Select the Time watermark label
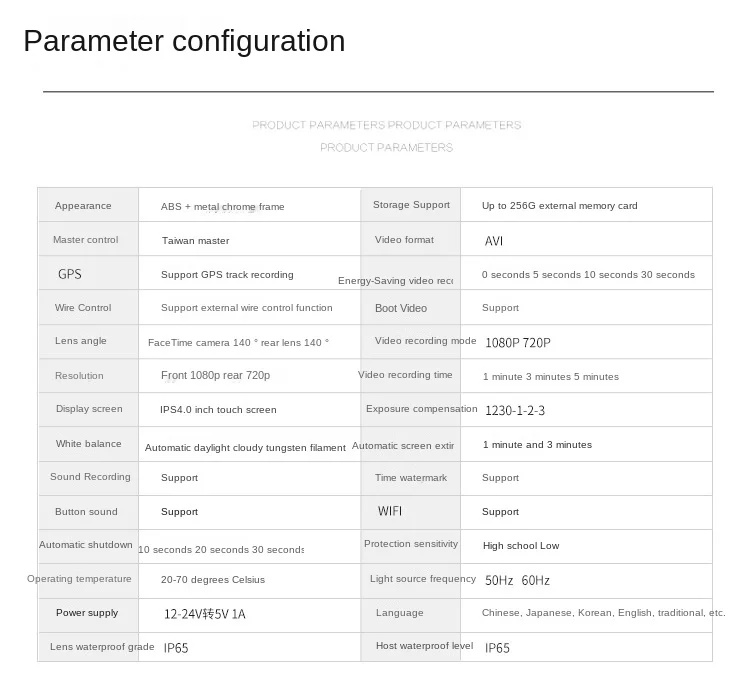The height and width of the screenshot is (696, 750). (411, 477)
